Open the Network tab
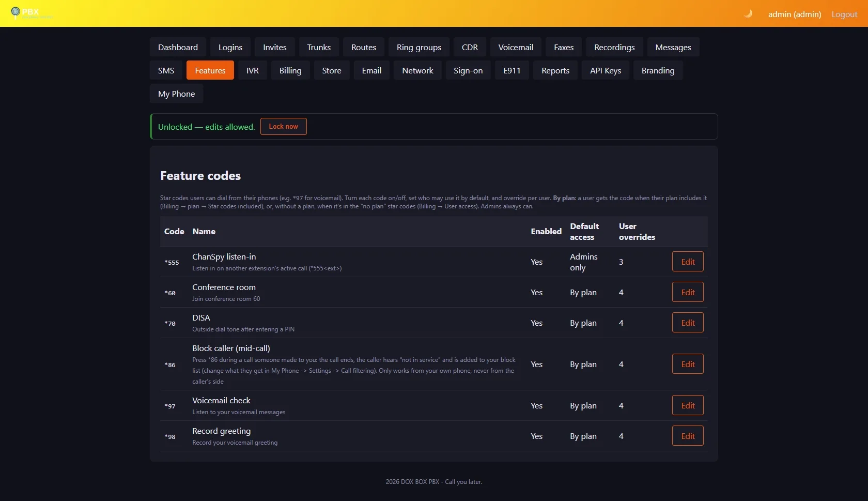The height and width of the screenshot is (501, 868). click(418, 70)
